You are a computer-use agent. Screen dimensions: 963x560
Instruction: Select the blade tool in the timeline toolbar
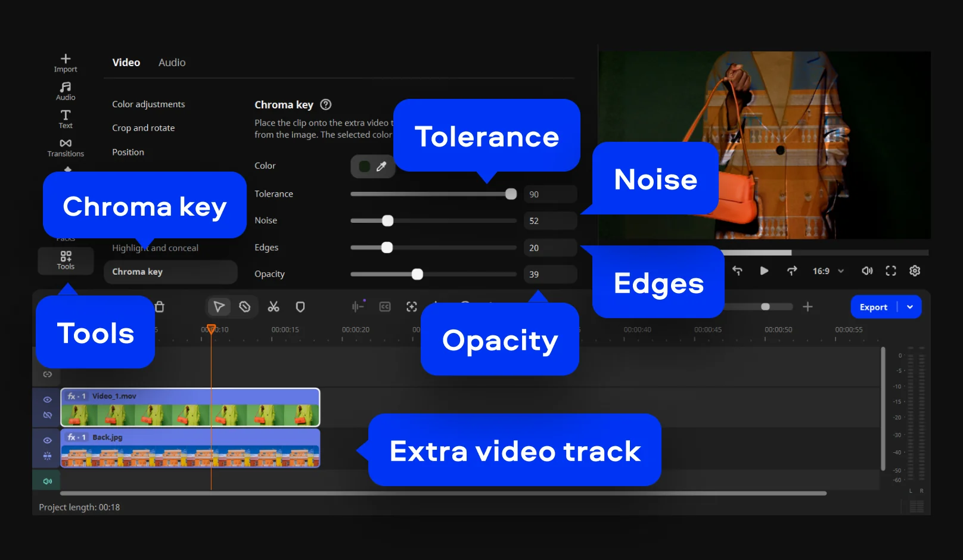pos(245,307)
